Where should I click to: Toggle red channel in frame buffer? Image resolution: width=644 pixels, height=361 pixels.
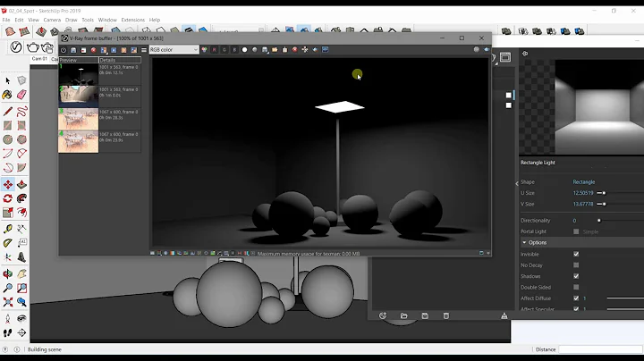click(x=214, y=50)
